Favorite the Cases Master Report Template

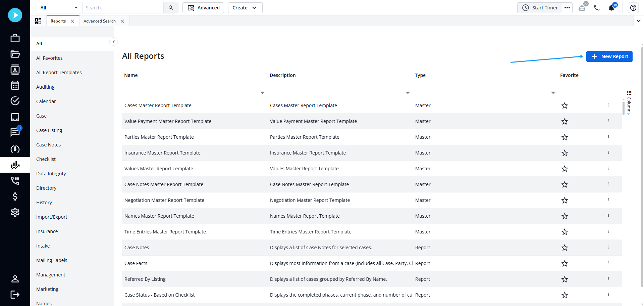click(x=565, y=106)
